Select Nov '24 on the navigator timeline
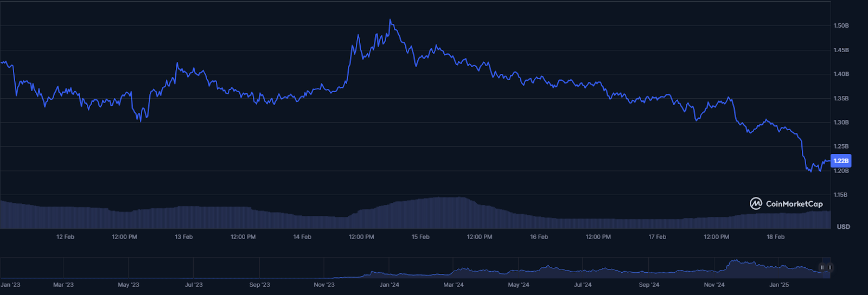Viewport: 868px width, 295px height. point(714,285)
